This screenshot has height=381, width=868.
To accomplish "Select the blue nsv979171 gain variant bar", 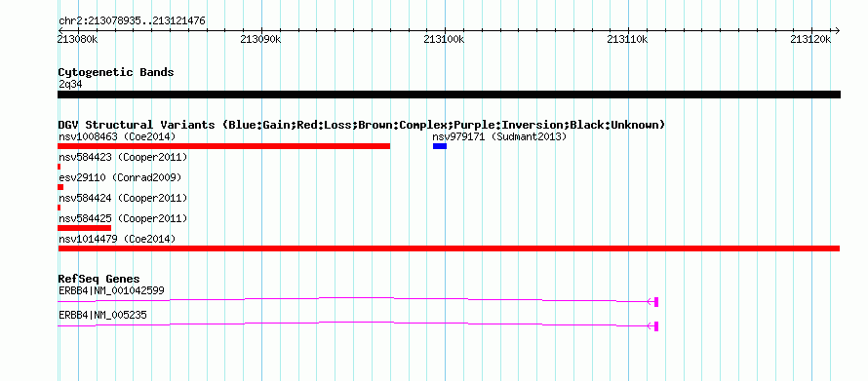I will click(440, 146).
